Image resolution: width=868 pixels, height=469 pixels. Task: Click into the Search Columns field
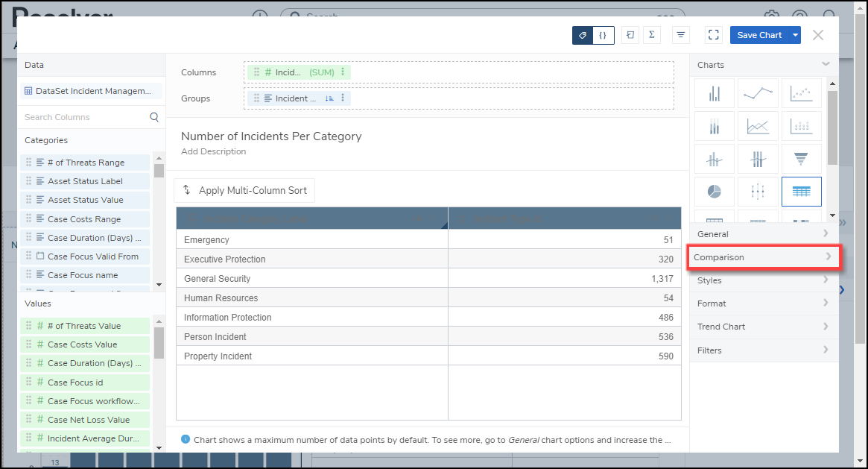[86, 117]
